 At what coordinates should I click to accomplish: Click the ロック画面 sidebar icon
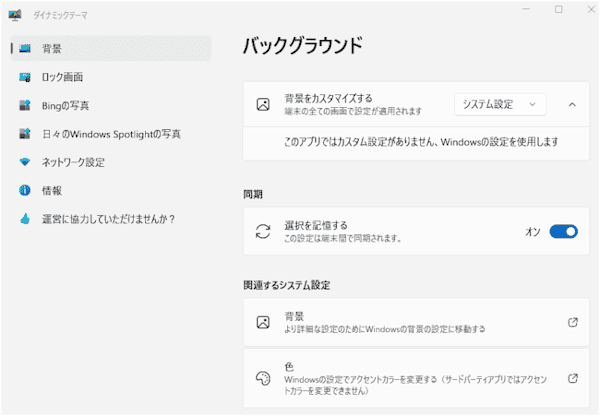25,77
